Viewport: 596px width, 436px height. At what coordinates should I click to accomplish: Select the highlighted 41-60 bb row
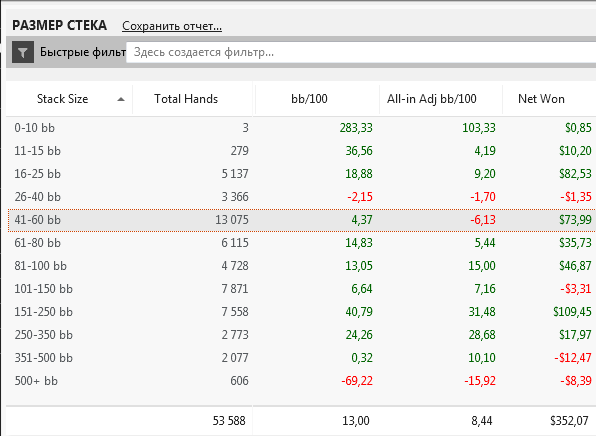click(301, 220)
